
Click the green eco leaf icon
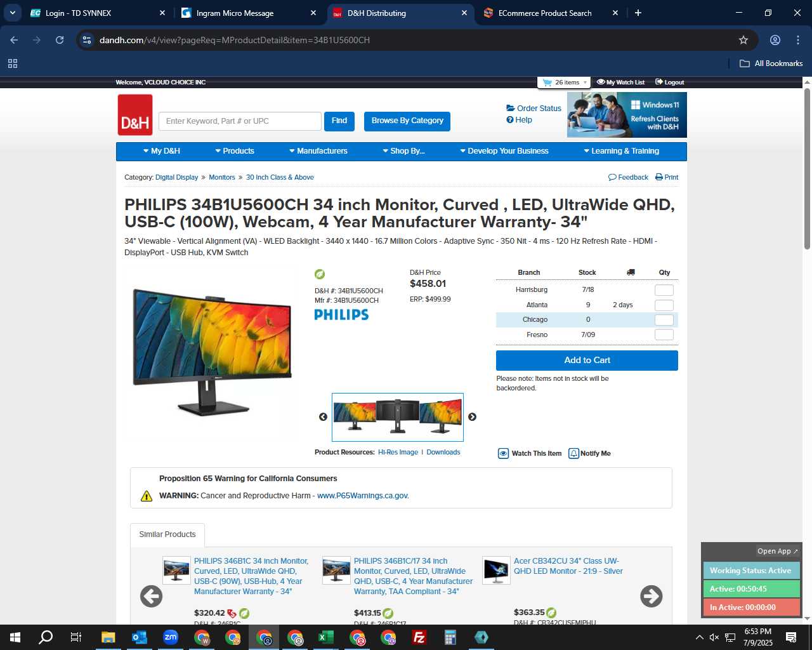(320, 274)
